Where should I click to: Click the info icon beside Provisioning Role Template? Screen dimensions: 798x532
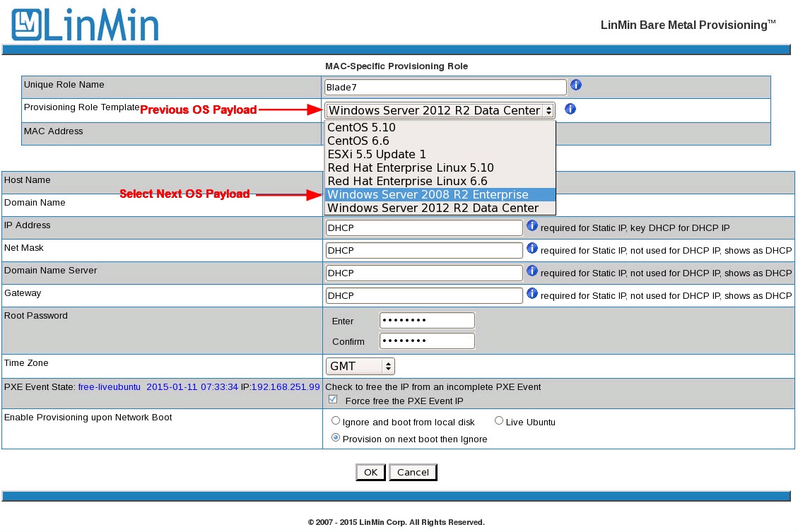[x=570, y=109]
